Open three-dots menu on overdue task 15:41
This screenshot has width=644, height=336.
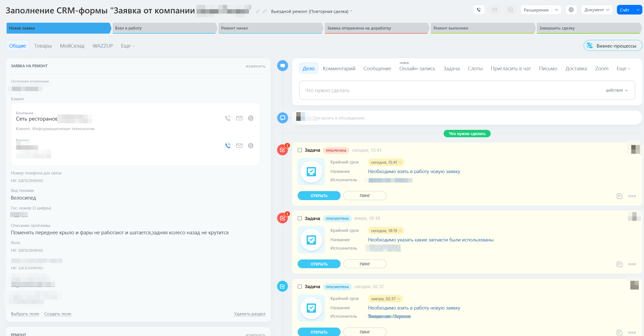632,196
